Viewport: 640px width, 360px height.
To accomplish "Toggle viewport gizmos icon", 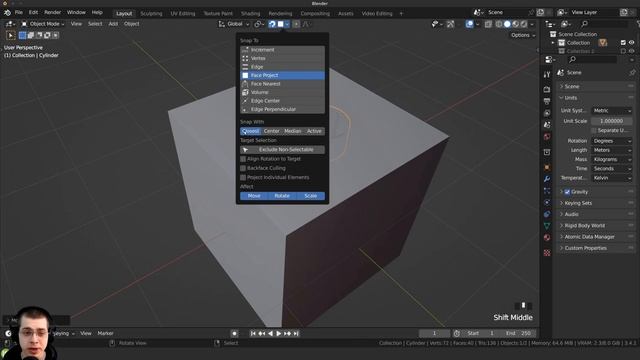I will click(450, 24).
